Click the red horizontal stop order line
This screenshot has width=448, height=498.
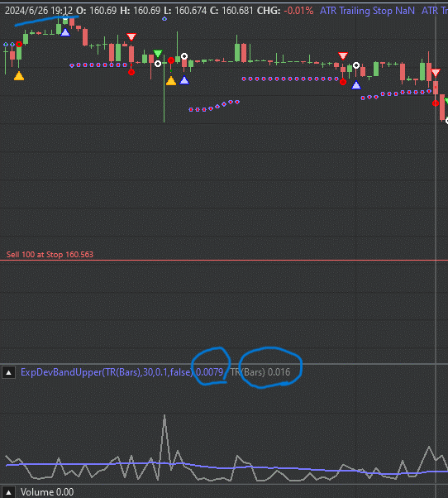point(224,261)
